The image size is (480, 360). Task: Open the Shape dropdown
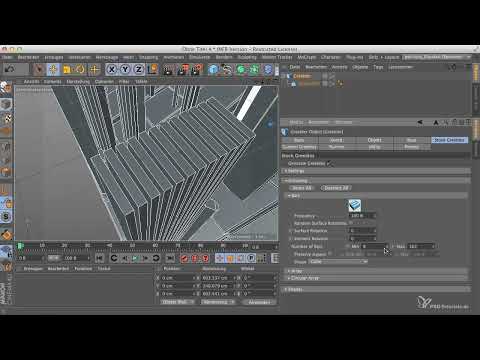click(338, 262)
